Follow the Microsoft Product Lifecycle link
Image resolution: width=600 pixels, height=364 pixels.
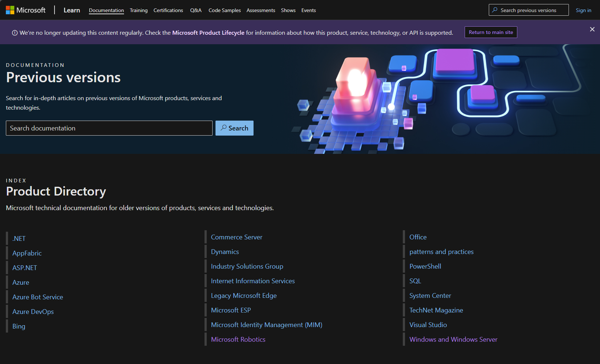point(208,33)
